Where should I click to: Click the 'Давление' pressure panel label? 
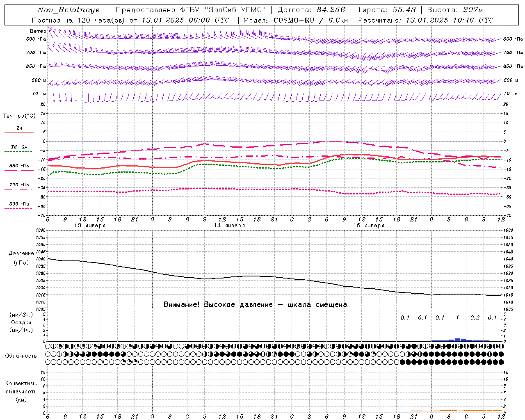tap(21, 253)
